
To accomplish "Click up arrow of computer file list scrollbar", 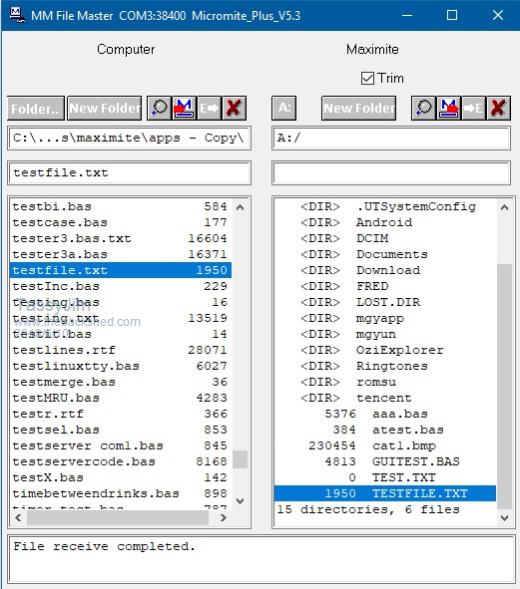I will point(240,207).
